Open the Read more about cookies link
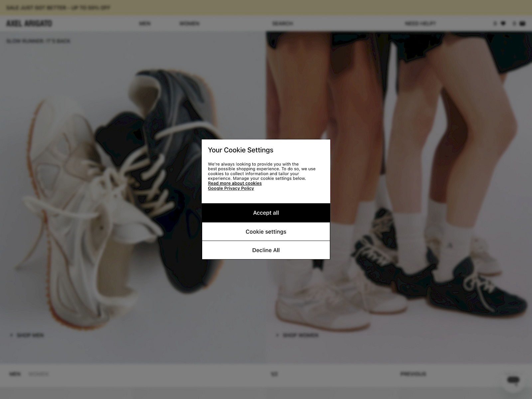This screenshot has height=399, width=532. tap(235, 183)
